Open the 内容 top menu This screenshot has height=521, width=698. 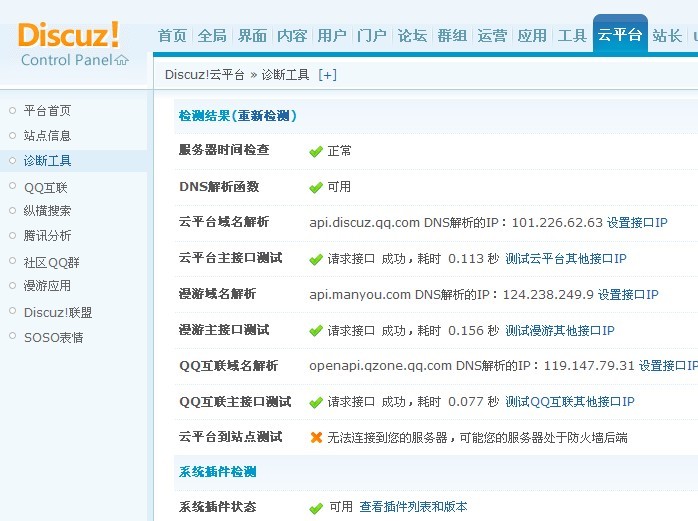292,36
